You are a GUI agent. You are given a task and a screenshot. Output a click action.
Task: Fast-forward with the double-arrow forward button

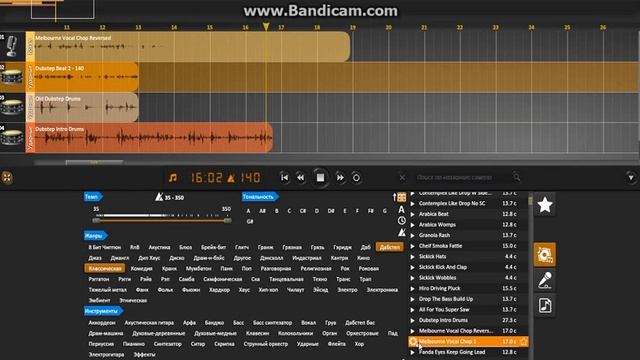coord(340,178)
